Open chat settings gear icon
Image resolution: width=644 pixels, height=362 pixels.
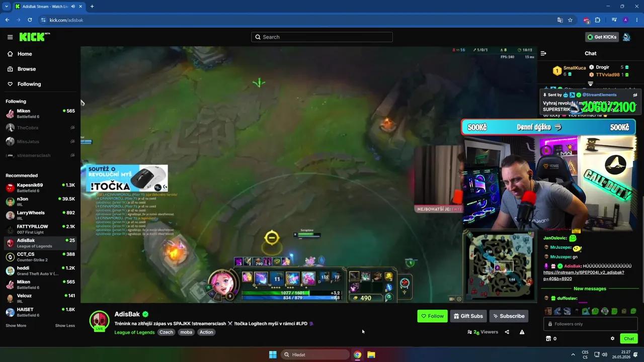pyautogui.click(x=612, y=339)
